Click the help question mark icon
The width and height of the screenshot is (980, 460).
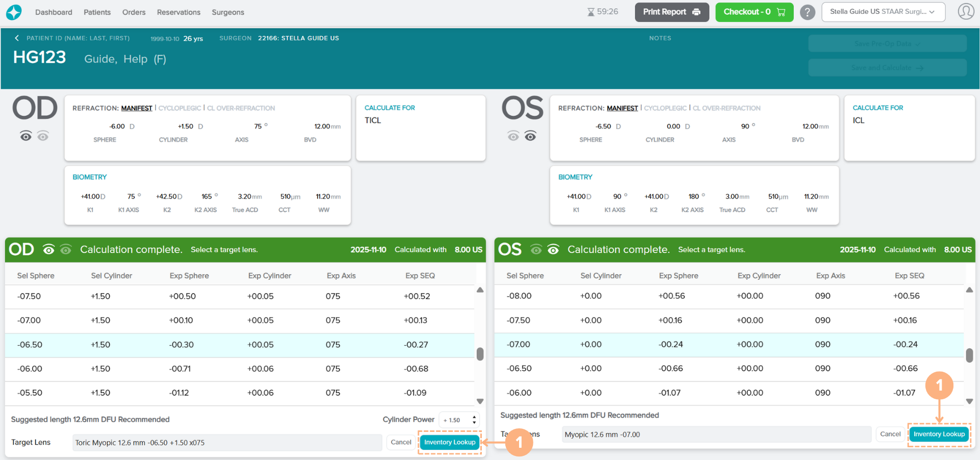pos(807,12)
